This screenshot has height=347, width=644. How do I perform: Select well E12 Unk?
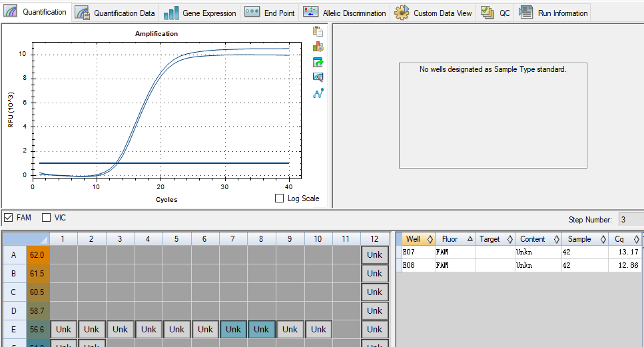point(374,329)
